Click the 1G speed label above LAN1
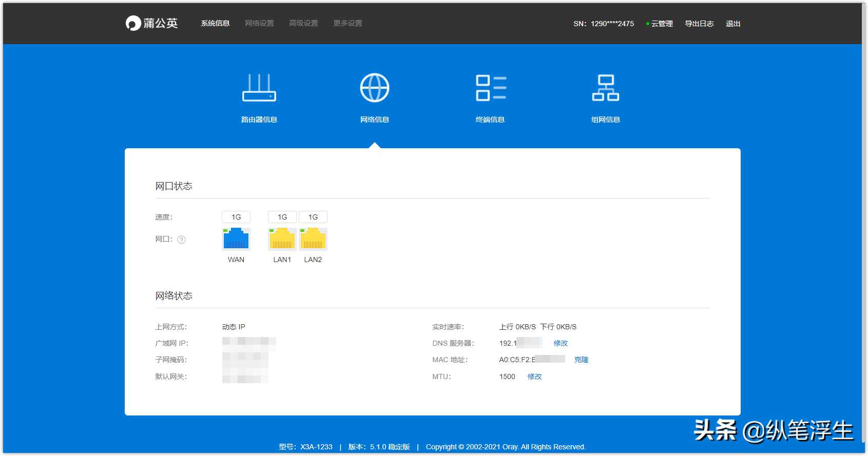The height and width of the screenshot is (456, 868). 282,217
